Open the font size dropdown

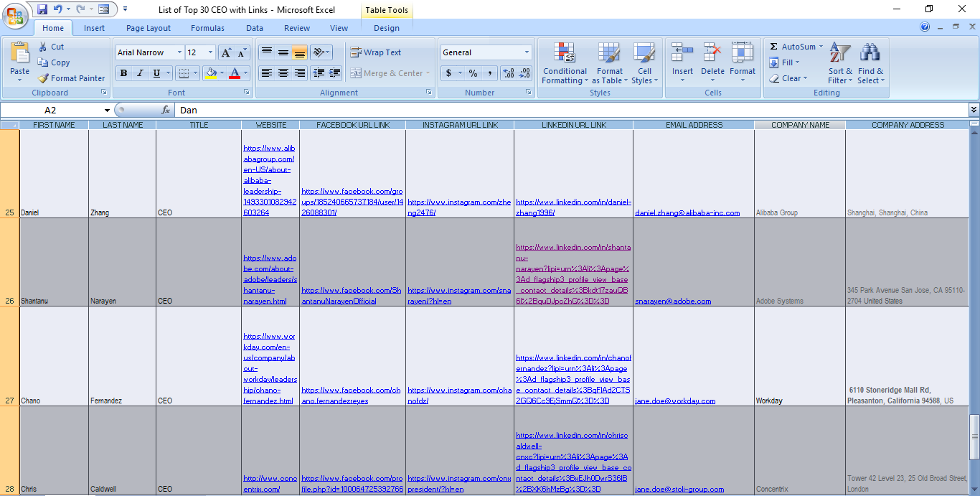click(x=210, y=52)
